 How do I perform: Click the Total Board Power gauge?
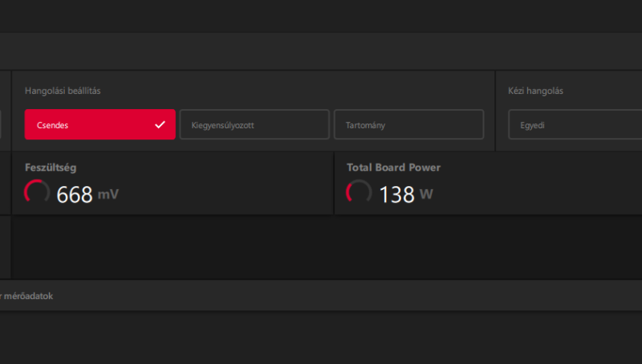(x=359, y=192)
